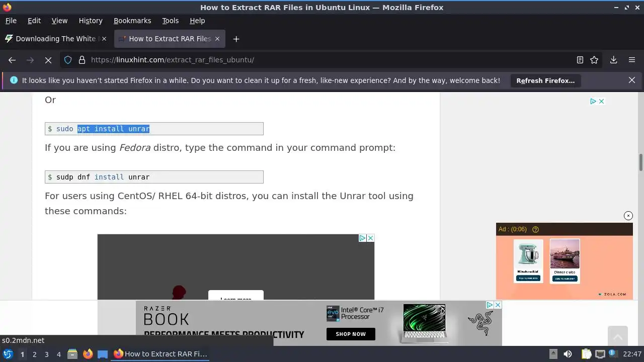Click the 'sudo apt install unrar' code box
The height and width of the screenshot is (362, 644).
tap(154, 129)
